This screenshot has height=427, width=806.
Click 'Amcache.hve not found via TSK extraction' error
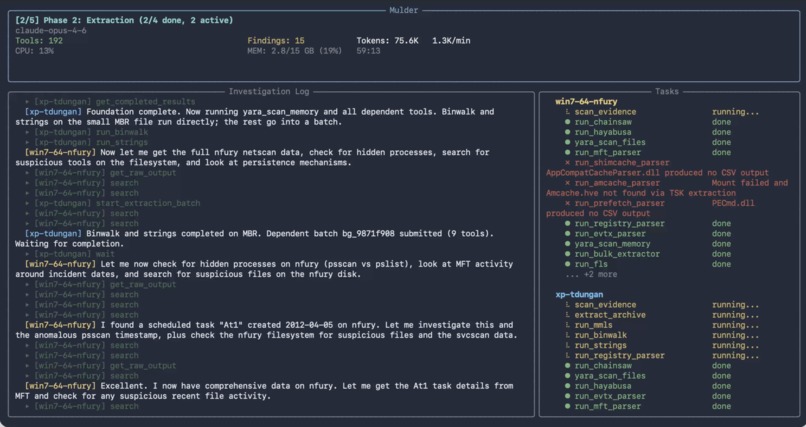pyautogui.click(x=640, y=193)
